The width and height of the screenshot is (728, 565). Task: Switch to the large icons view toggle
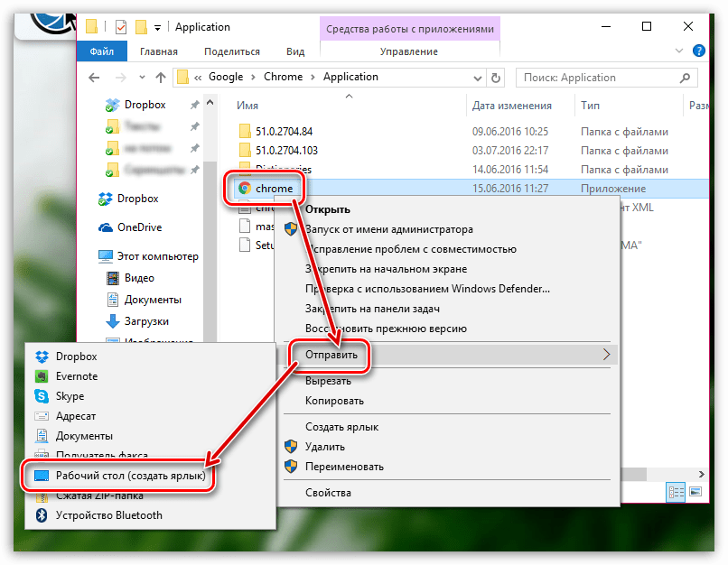click(x=695, y=492)
